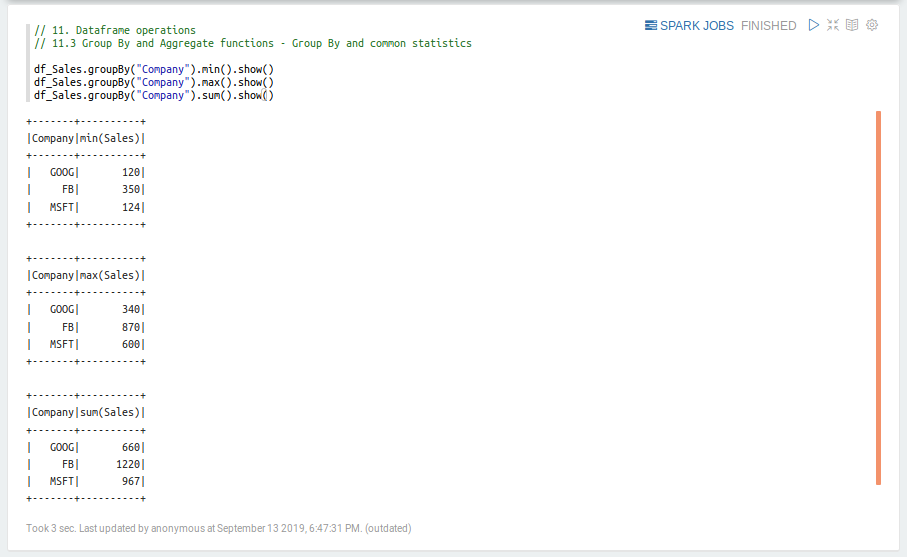
Task: Click the 'Took 3 sec. Last updated' footer
Action: 219,528
